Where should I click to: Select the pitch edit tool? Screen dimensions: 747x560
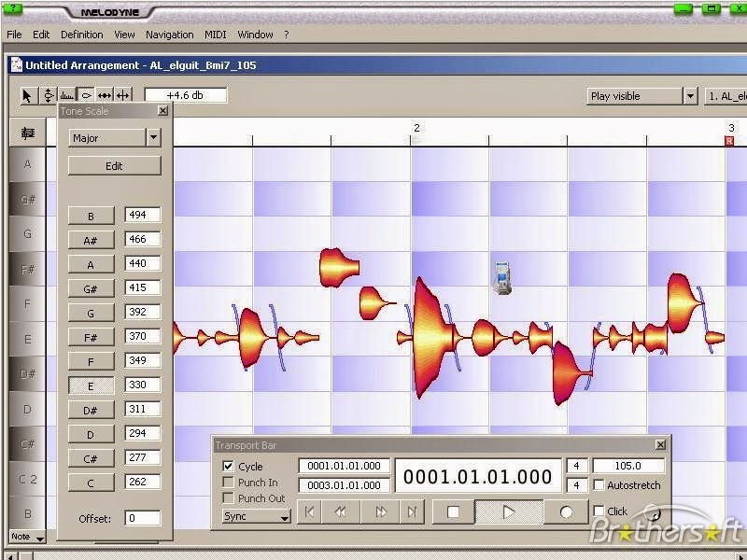pos(49,96)
